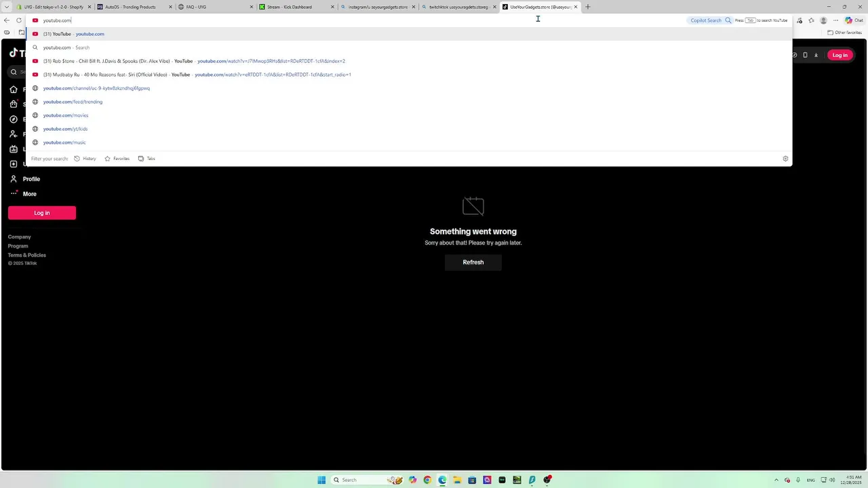Screen dimensions: 868x488
Task: Open Copilot from the taskbar
Action: click(x=412, y=480)
